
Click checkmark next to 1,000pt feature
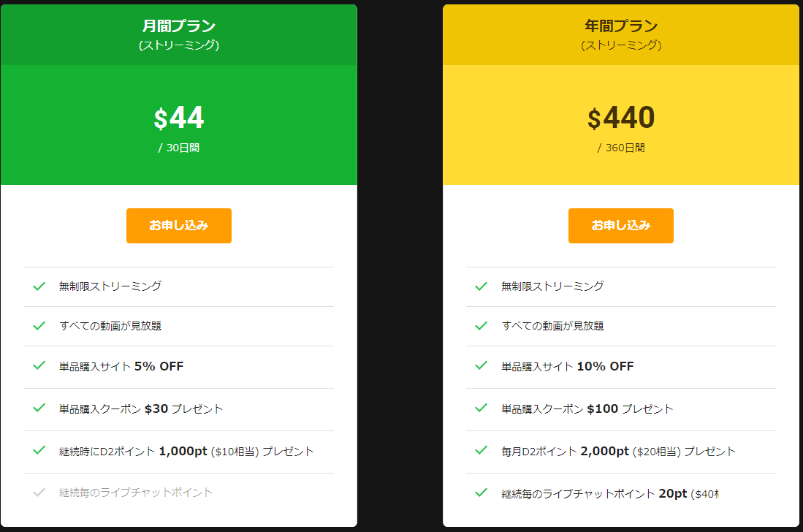pyautogui.click(x=39, y=450)
